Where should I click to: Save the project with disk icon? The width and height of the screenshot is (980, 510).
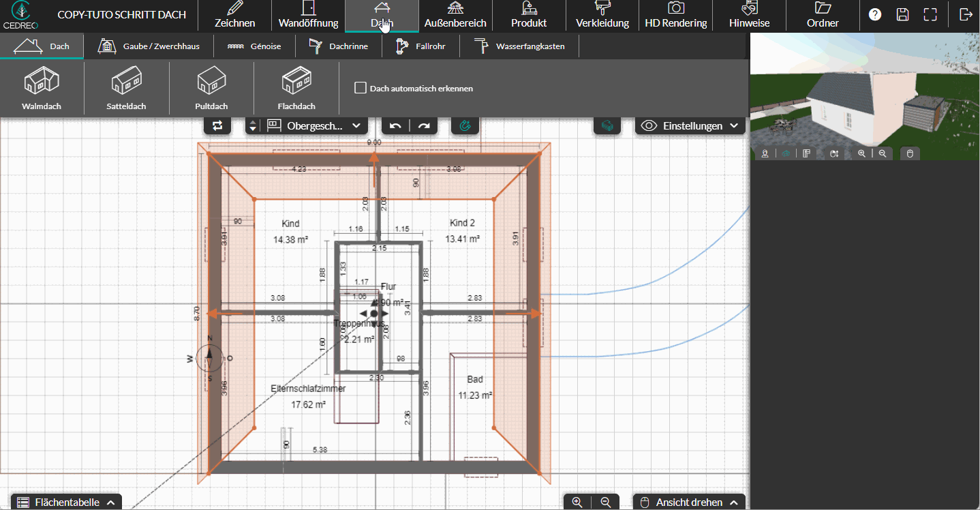click(x=902, y=15)
